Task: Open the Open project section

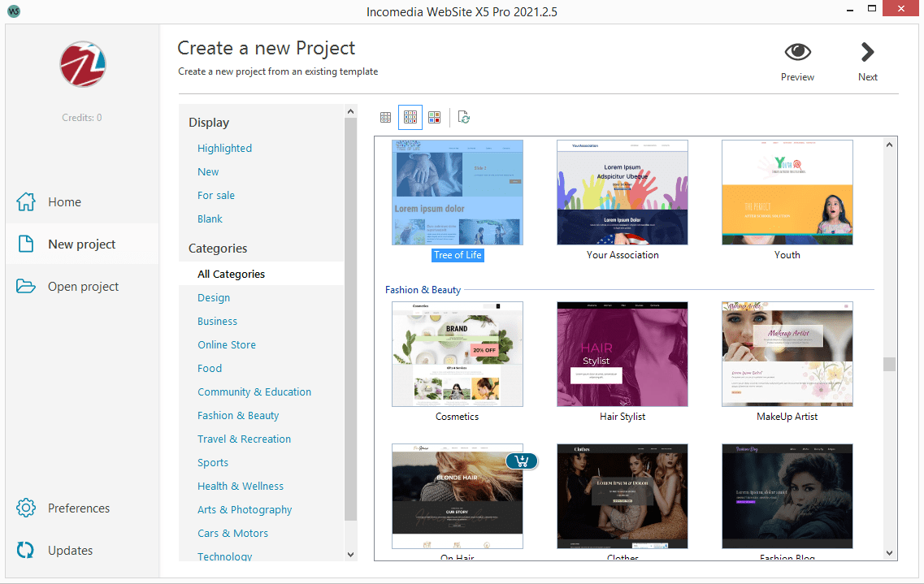Action: click(x=83, y=287)
